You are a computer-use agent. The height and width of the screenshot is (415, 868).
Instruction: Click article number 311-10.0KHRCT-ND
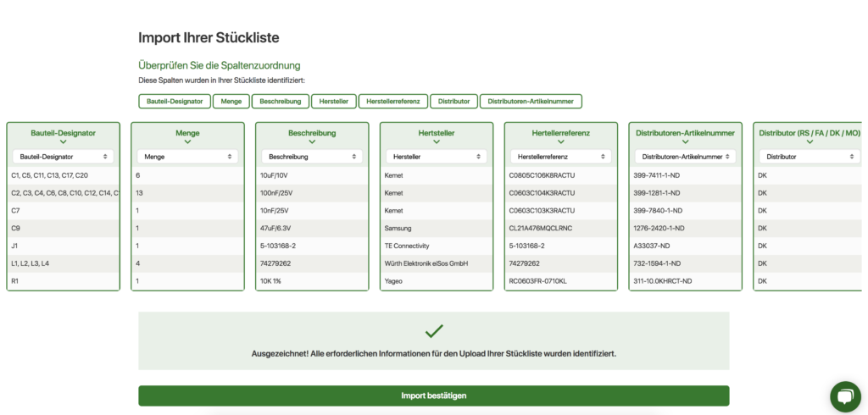point(685,281)
